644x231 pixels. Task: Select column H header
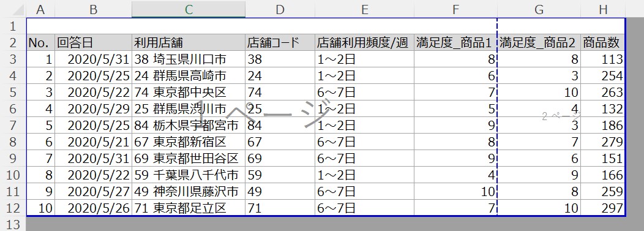pyautogui.click(x=603, y=9)
